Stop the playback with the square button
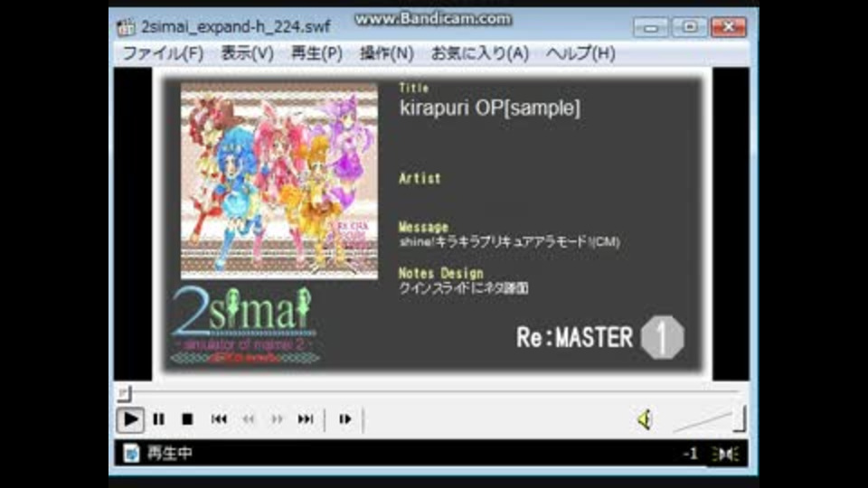This screenshot has height=488, width=868. click(187, 419)
